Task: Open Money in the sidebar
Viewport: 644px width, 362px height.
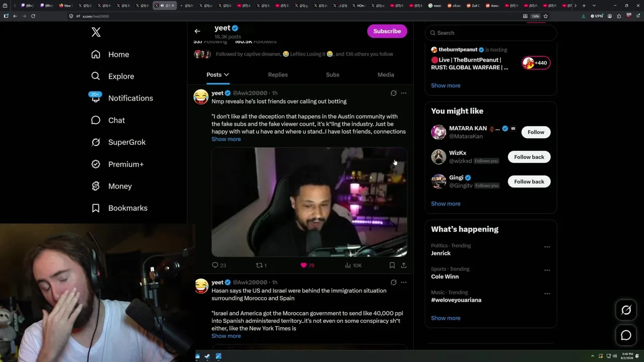Action: pyautogui.click(x=111, y=186)
